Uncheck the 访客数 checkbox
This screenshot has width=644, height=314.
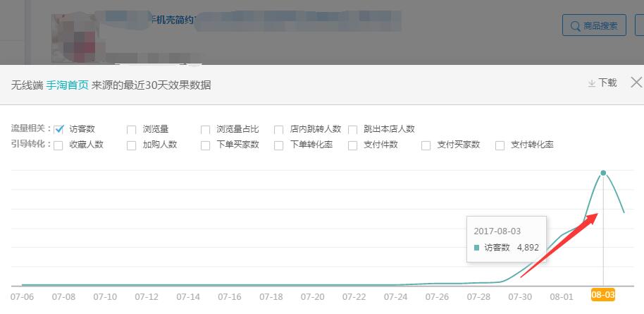[x=59, y=129]
